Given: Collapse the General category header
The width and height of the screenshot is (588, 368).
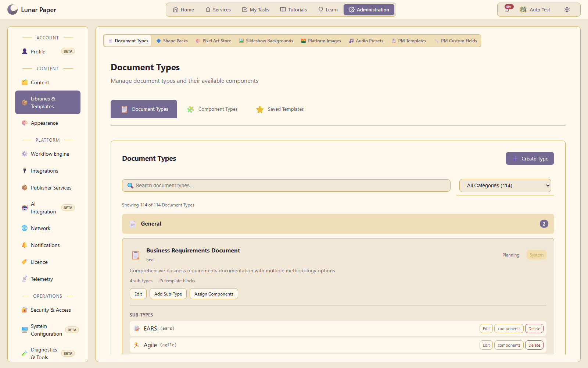Looking at the screenshot, I should 338,224.
